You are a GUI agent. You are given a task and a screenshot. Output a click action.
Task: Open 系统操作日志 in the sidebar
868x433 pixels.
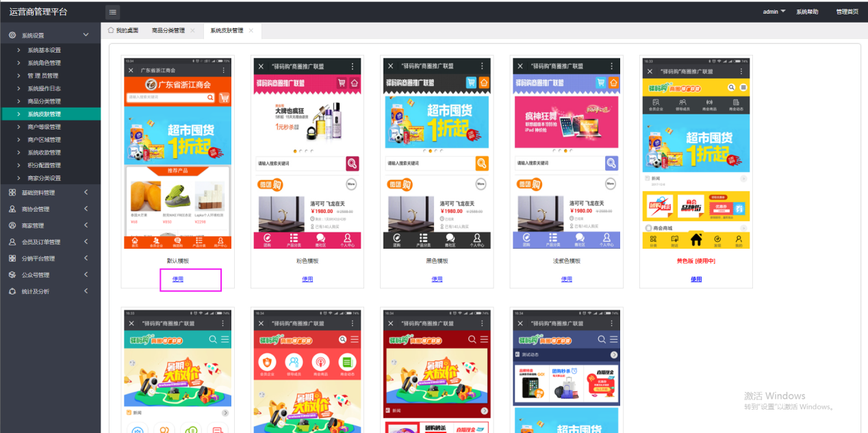44,88
